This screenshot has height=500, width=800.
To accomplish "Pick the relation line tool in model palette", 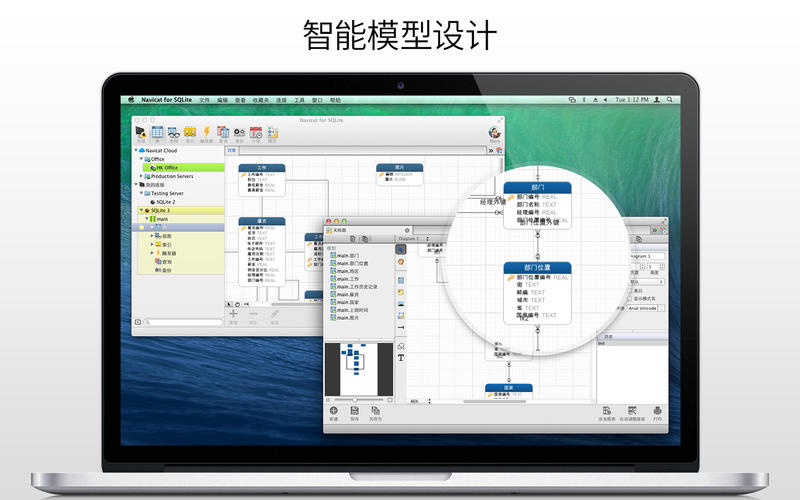I will pyautogui.click(x=401, y=328).
